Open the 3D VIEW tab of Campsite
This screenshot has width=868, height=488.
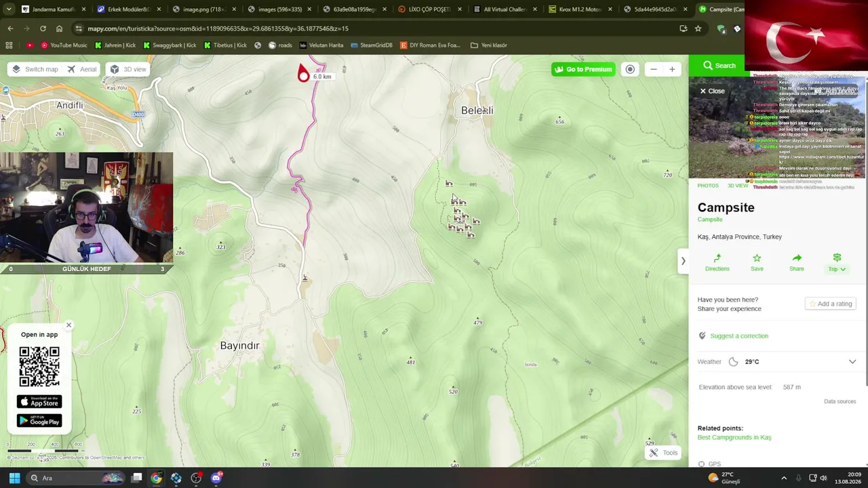click(738, 186)
